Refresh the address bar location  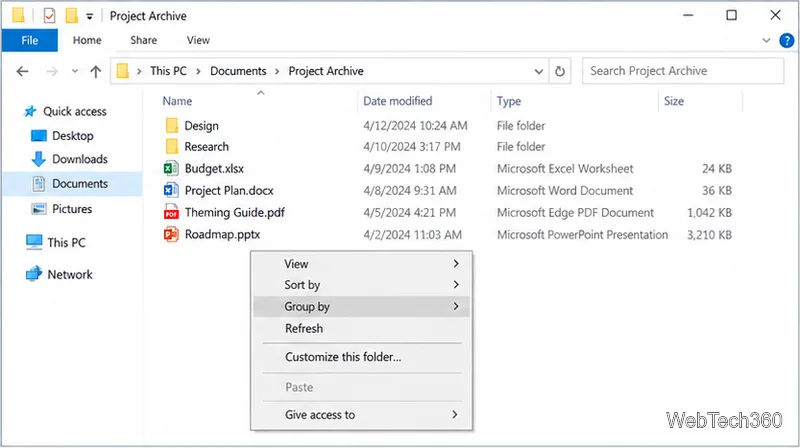point(560,71)
